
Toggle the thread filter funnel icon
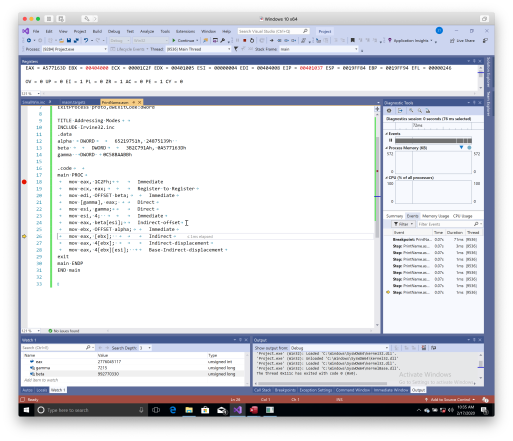[236, 49]
